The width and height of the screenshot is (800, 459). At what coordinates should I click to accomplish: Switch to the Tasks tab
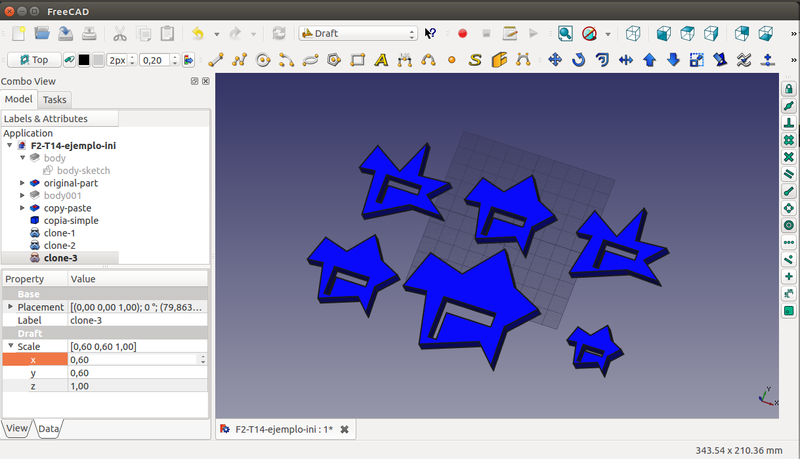coord(54,100)
